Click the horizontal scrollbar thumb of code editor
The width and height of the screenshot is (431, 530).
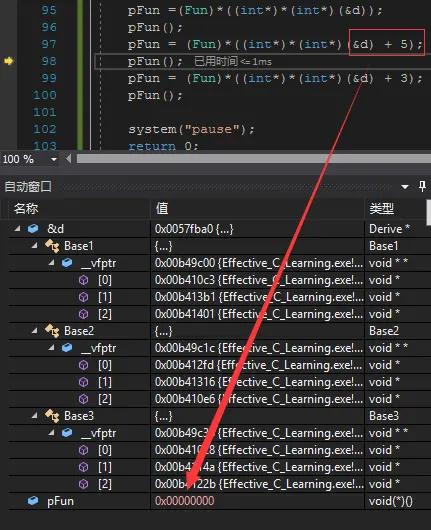[x=254, y=159]
